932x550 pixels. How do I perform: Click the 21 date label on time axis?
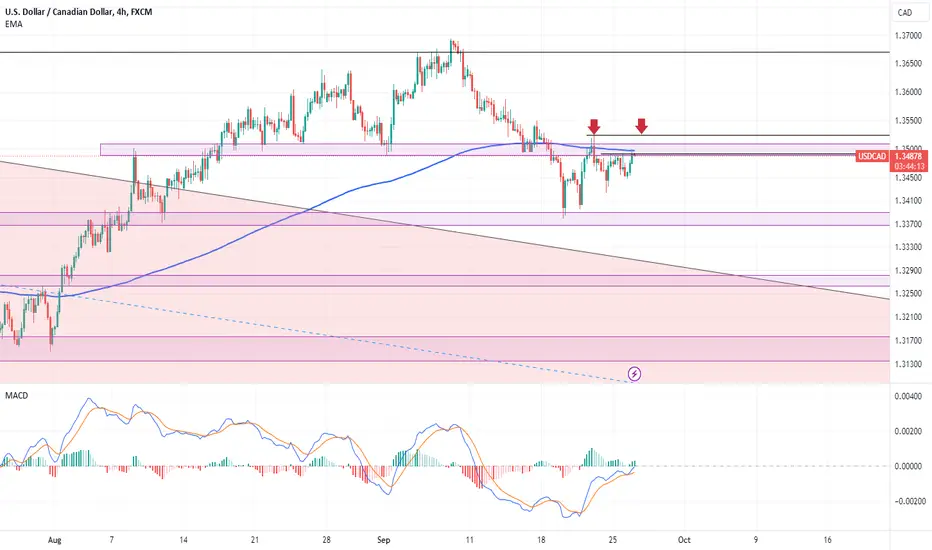254,540
